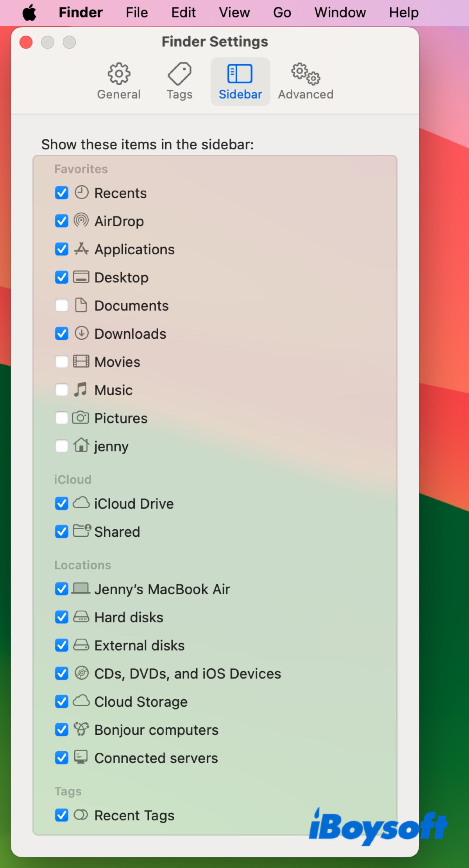Click the AirDrop icon

[81, 221]
